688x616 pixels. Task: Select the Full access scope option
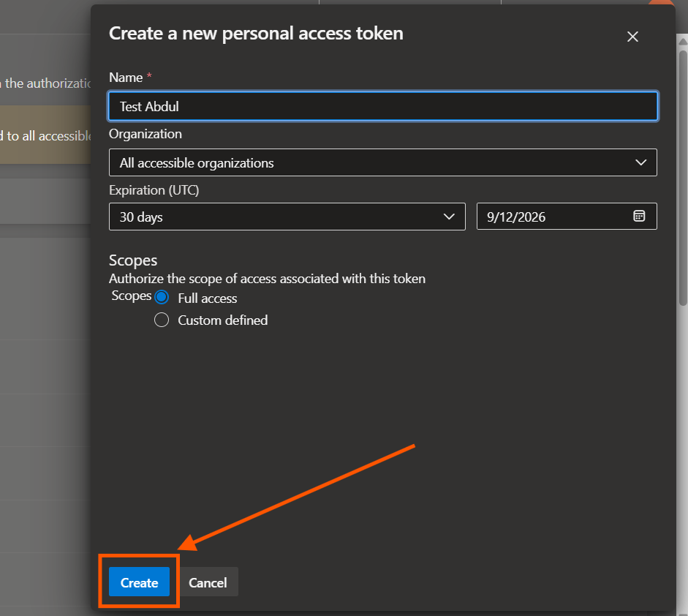point(162,298)
